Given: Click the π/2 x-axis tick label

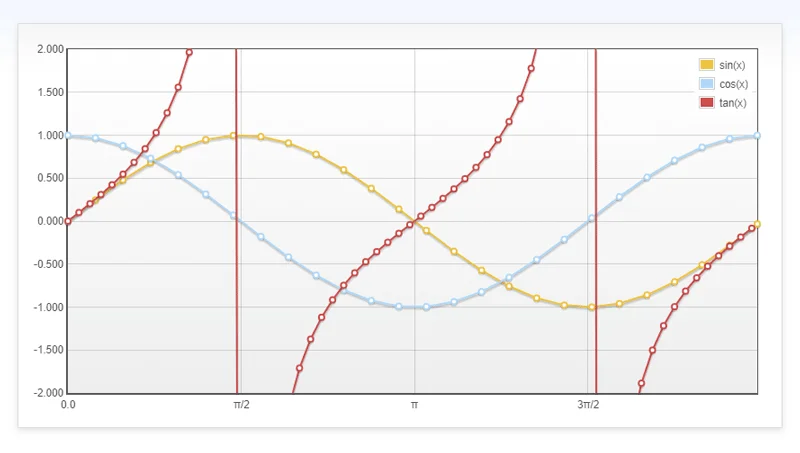Looking at the screenshot, I should click(241, 405).
